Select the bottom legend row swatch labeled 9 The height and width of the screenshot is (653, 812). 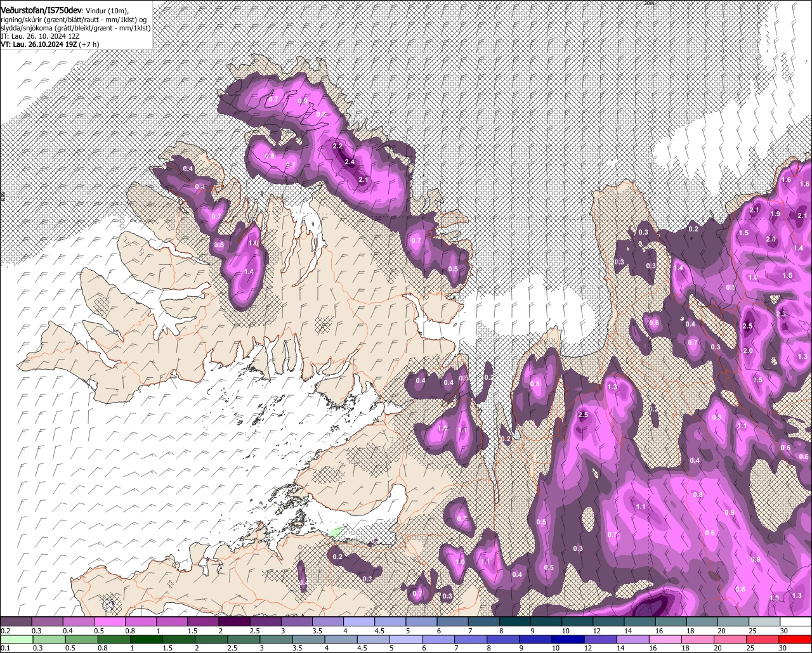coord(536,639)
